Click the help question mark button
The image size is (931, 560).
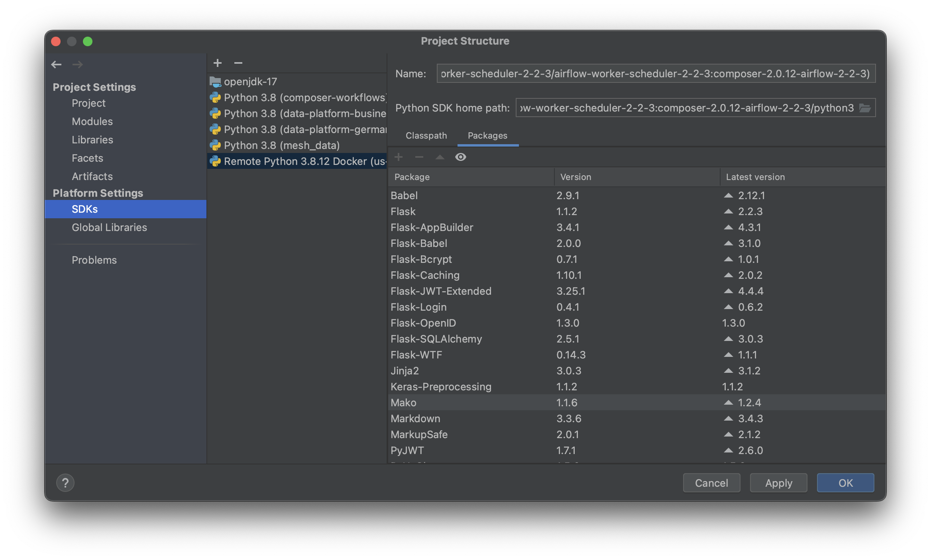pyautogui.click(x=65, y=483)
